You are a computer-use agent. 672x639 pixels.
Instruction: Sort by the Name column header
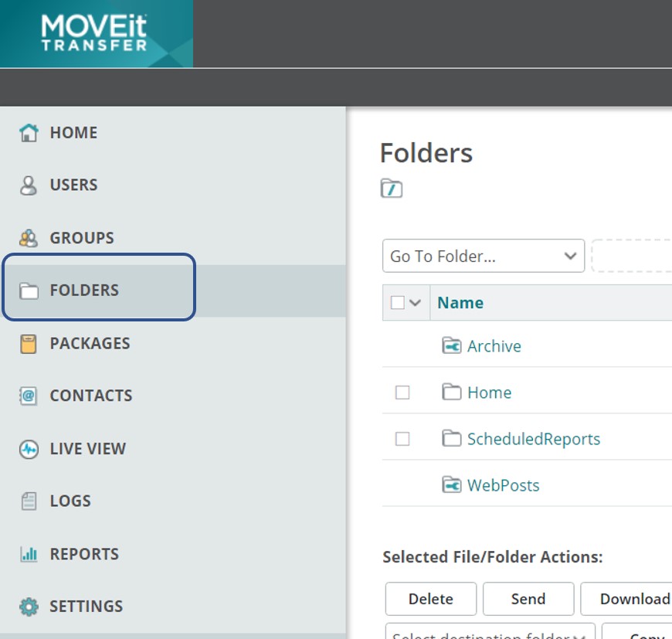coord(460,303)
